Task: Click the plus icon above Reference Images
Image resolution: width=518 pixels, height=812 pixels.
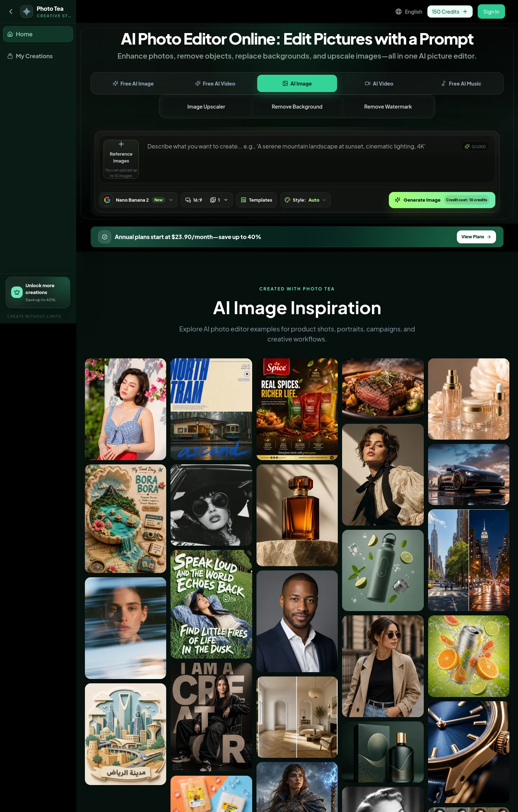Action: point(121,144)
